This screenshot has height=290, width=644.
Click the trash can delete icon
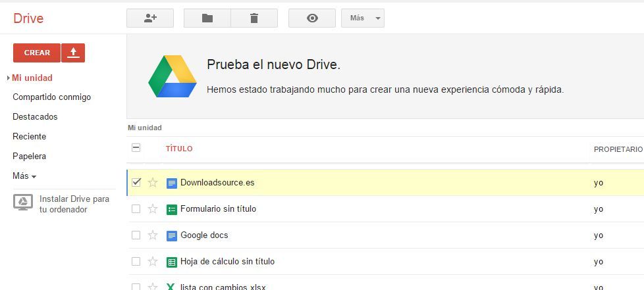[x=254, y=18]
